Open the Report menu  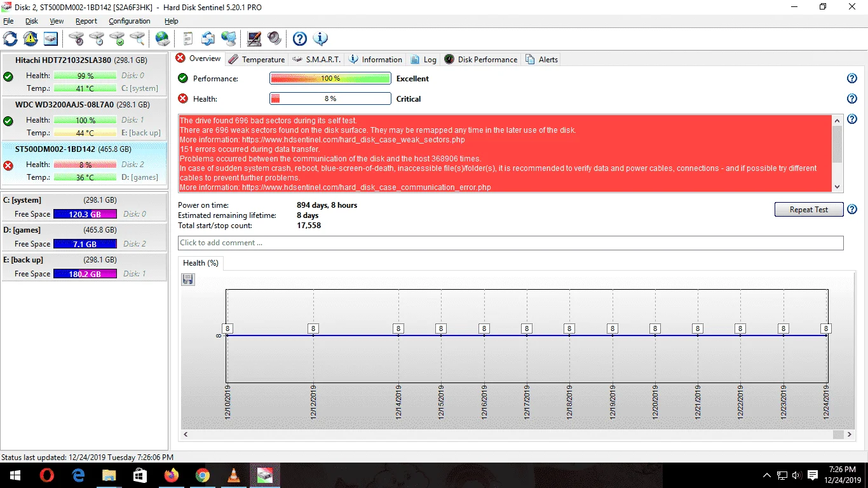pyautogui.click(x=86, y=21)
